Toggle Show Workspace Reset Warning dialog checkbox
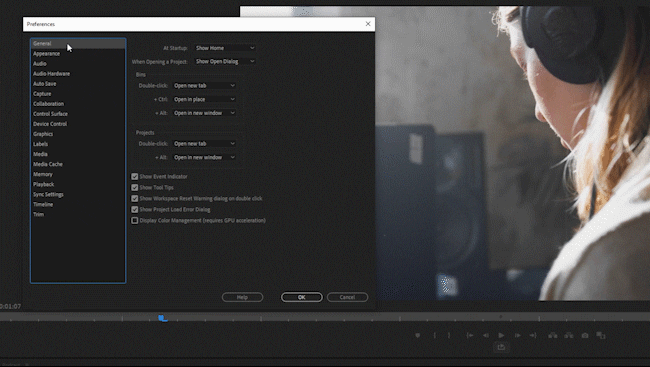Image resolution: width=650 pixels, height=367 pixels. point(135,199)
